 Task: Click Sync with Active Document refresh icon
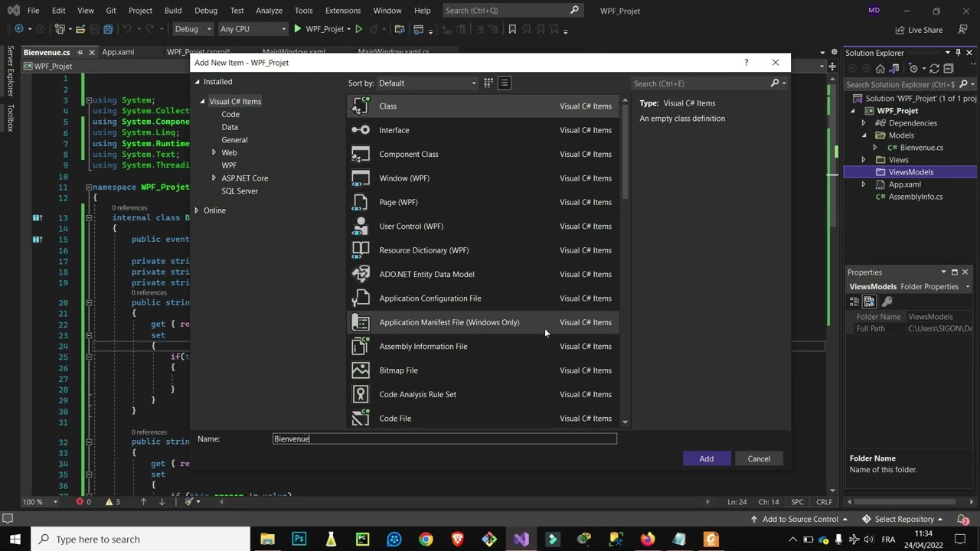(934, 69)
